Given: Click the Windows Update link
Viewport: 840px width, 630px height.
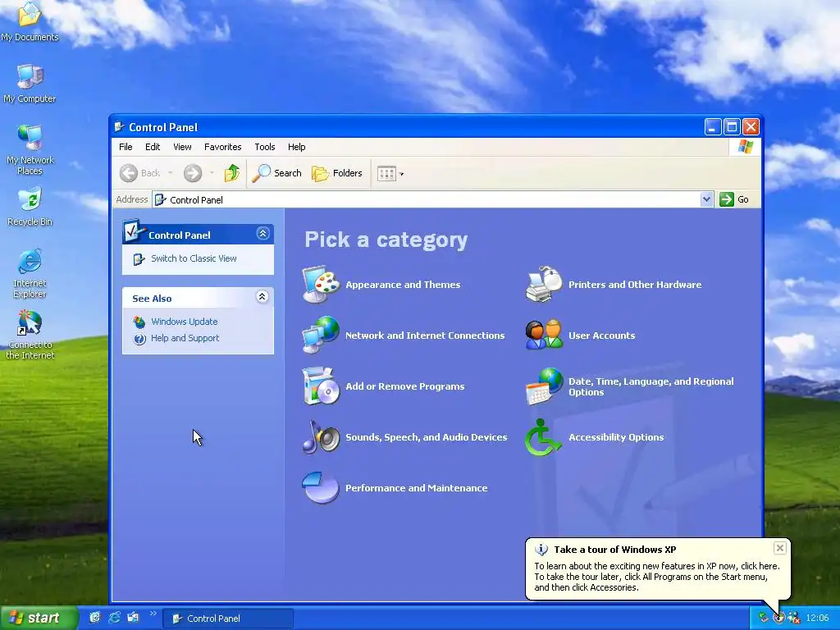Looking at the screenshot, I should (x=185, y=322).
